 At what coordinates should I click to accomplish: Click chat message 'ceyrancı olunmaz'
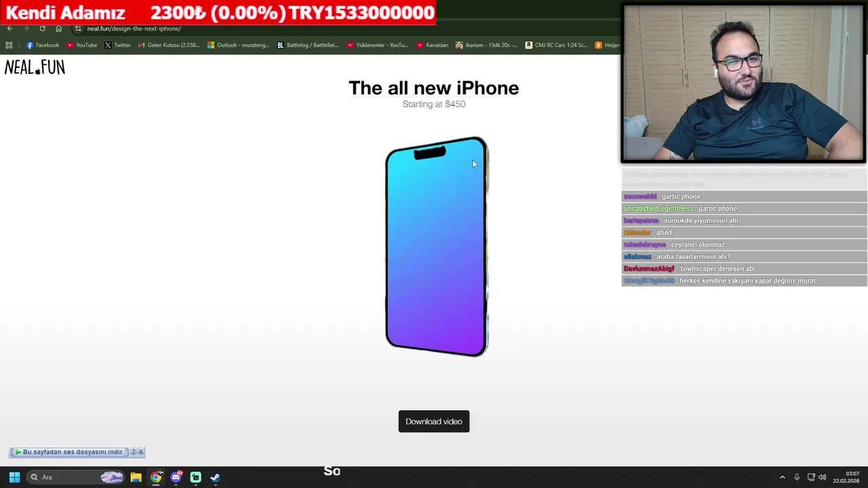tap(698, 245)
